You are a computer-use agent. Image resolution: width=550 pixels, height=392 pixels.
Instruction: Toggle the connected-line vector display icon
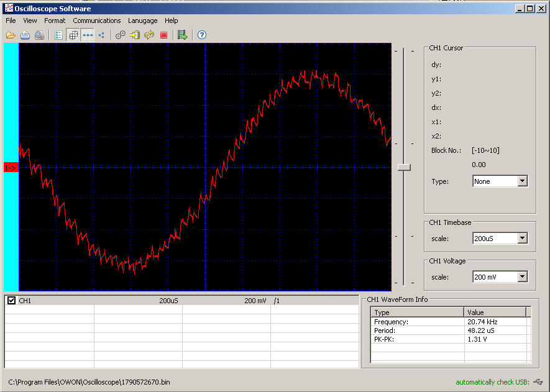[x=88, y=35]
